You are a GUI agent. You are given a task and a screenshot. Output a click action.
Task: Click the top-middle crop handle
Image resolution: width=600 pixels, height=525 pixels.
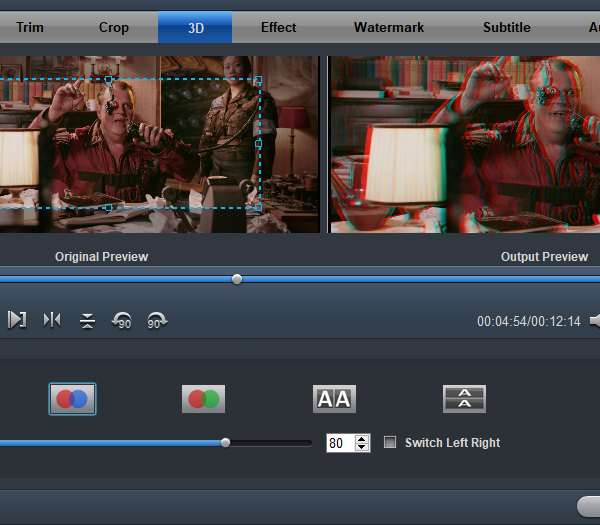tap(109, 80)
